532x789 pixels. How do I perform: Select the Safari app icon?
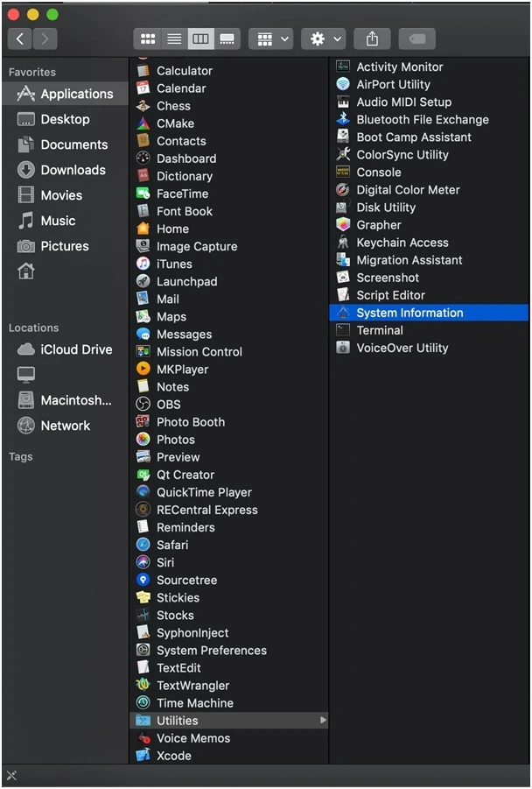[143, 545]
